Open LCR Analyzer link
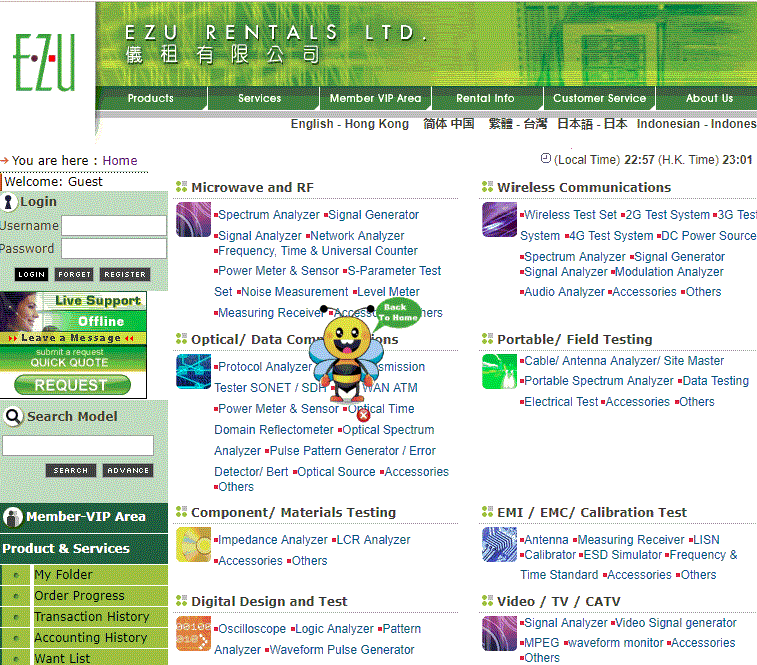757x665 pixels. coord(373,539)
